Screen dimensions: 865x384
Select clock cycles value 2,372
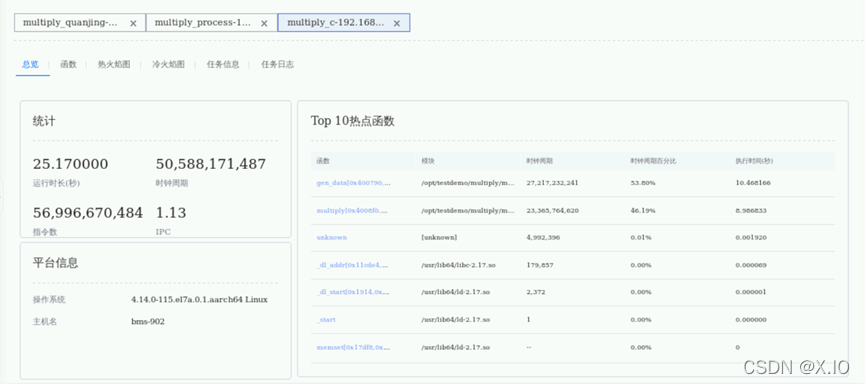pyautogui.click(x=536, y=292)
